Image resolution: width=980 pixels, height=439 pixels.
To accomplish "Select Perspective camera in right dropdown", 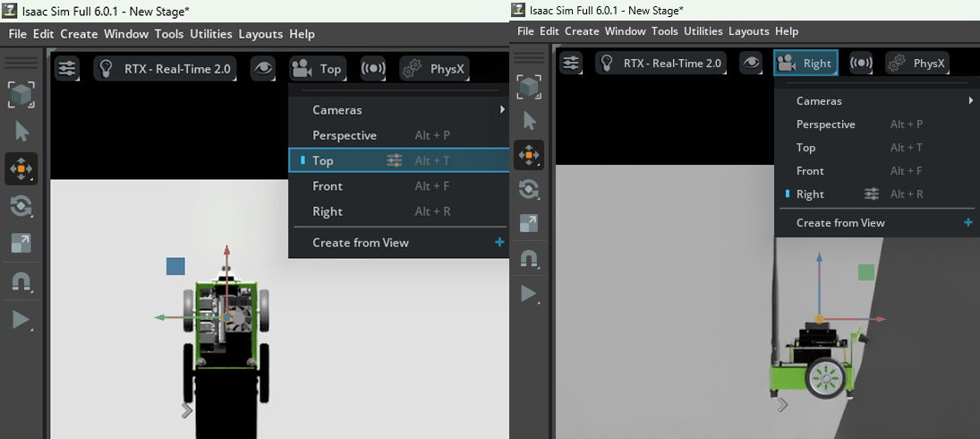I will click(876, 125).
